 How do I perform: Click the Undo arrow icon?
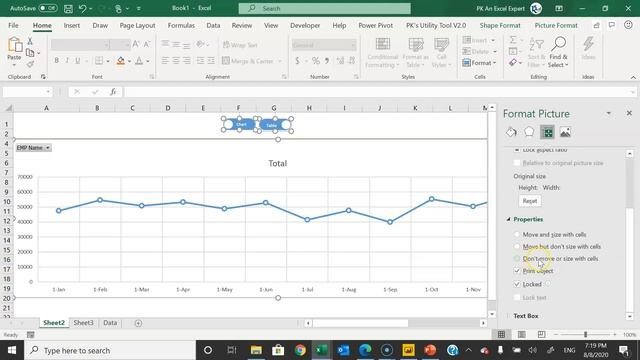point(82,8)
